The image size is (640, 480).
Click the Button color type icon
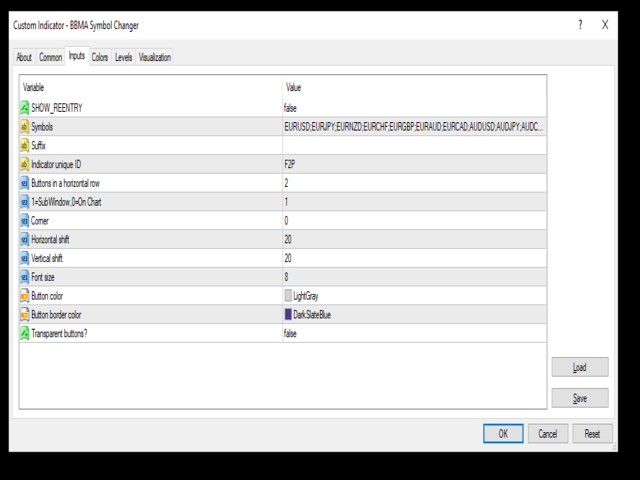[x=25, y=296]
